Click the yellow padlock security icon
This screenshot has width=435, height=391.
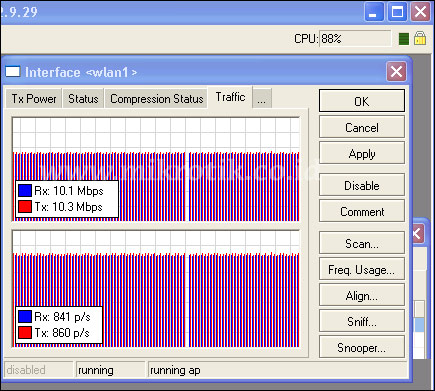(x=420, y=38)
